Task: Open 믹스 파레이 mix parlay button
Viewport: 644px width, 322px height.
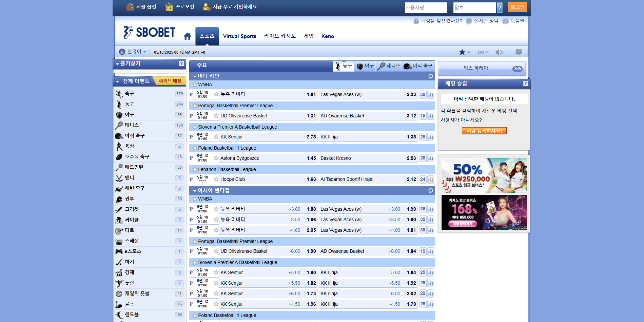Action: click(x=482, y=68)
